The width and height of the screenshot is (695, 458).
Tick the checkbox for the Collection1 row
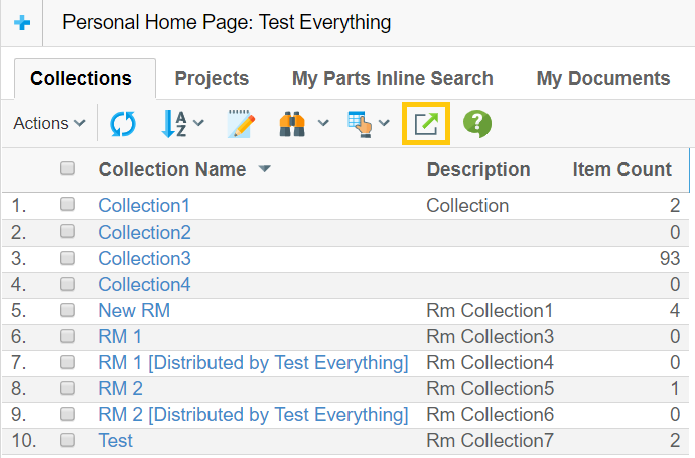pyautogui.click(x=68, y=205)
